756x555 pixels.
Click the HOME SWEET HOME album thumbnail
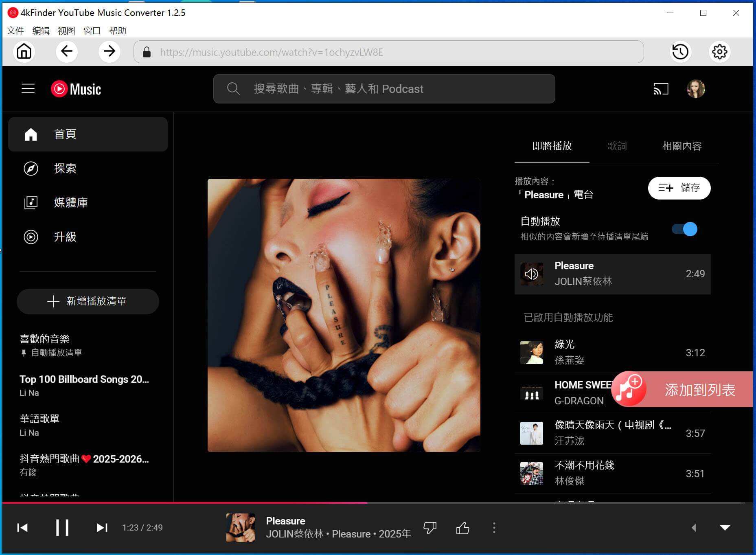pos(532,393)
